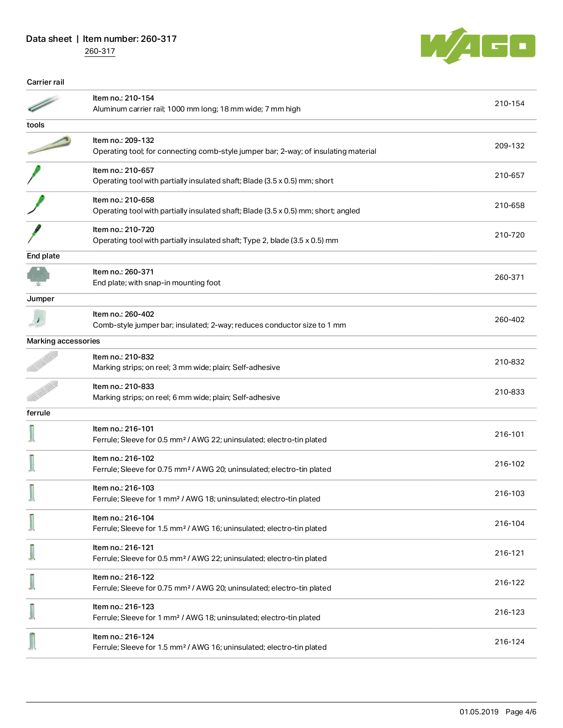Select the 216-101 ferrule image
Screen dimensions: 563x728
(x=32, y=434)
